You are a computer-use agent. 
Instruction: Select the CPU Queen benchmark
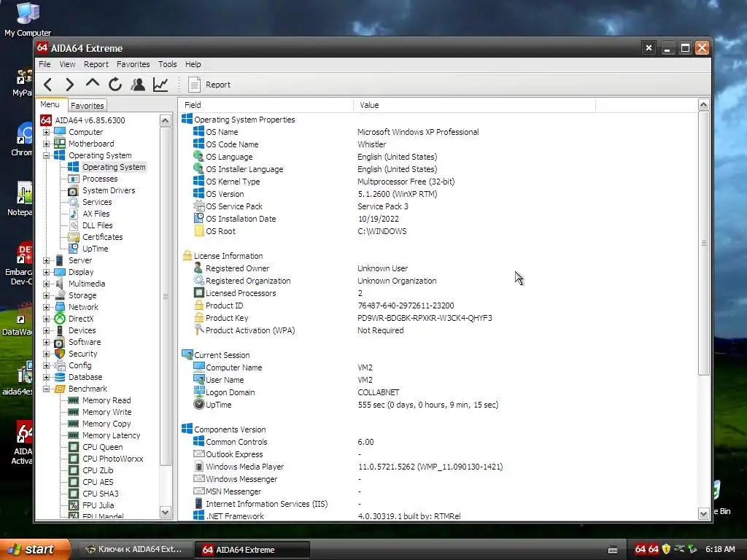click(x=102, y=447)
